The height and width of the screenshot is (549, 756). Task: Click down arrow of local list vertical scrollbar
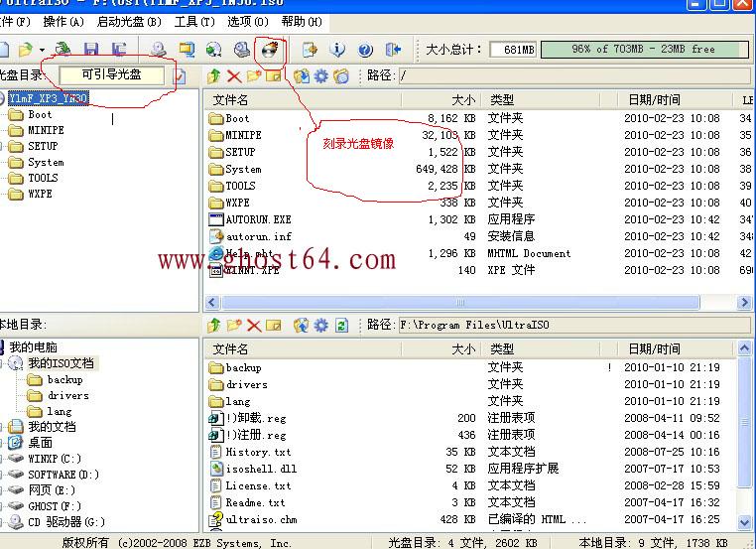744,522
